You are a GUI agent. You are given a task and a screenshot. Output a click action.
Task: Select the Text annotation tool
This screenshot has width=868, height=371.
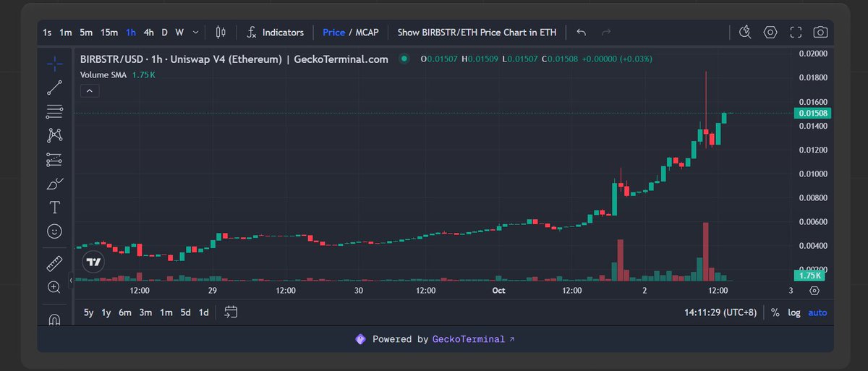pos(54,208)
